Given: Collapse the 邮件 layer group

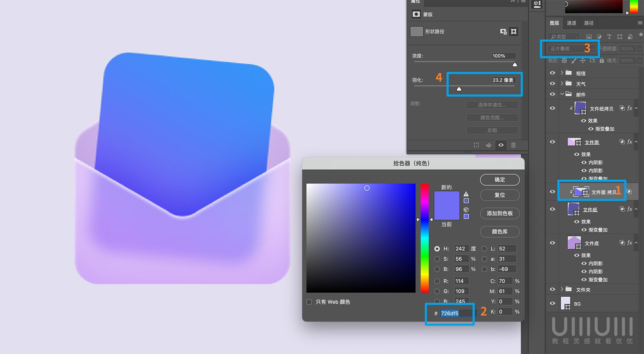Looking at the screenshot, I should 562,94.
